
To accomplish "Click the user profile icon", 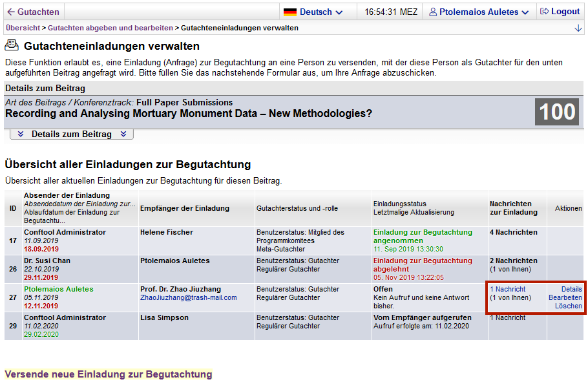I will pyautogui.click(x=433, y=12).
